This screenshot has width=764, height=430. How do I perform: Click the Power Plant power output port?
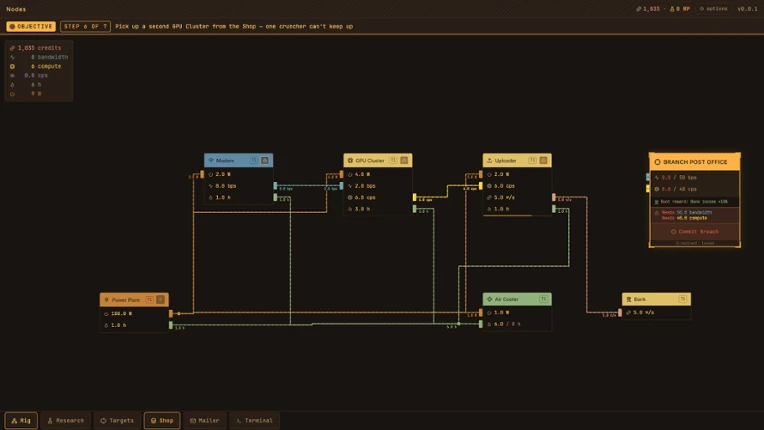tap(171, 313)
